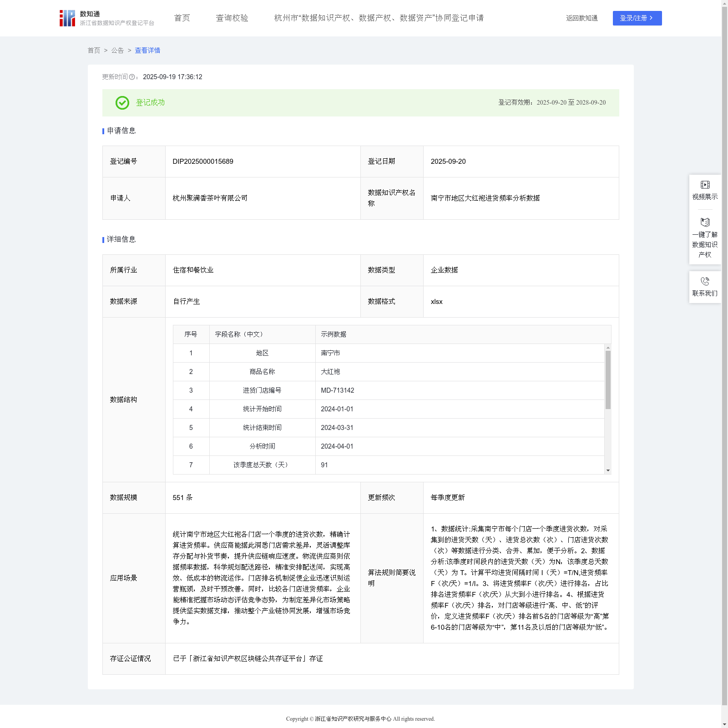728x728 pixels.
Task: Open the 视频展示 video icon
Action: 705,185
